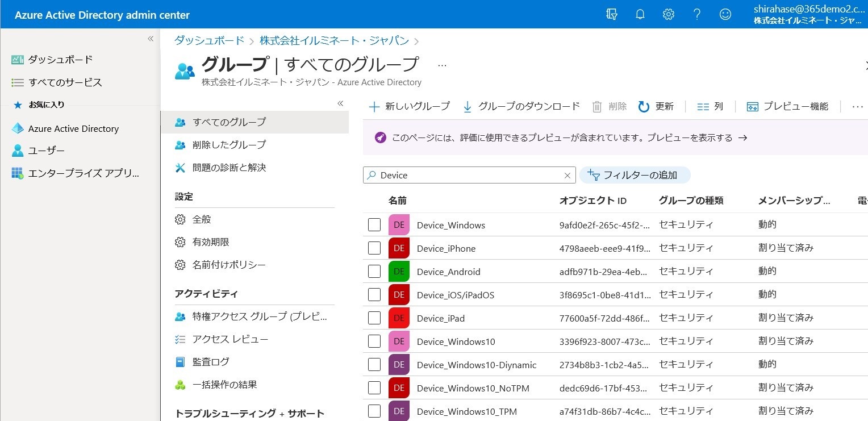Click フィルターの追加 button
The image size is (868, 421).
coord(635,175)
